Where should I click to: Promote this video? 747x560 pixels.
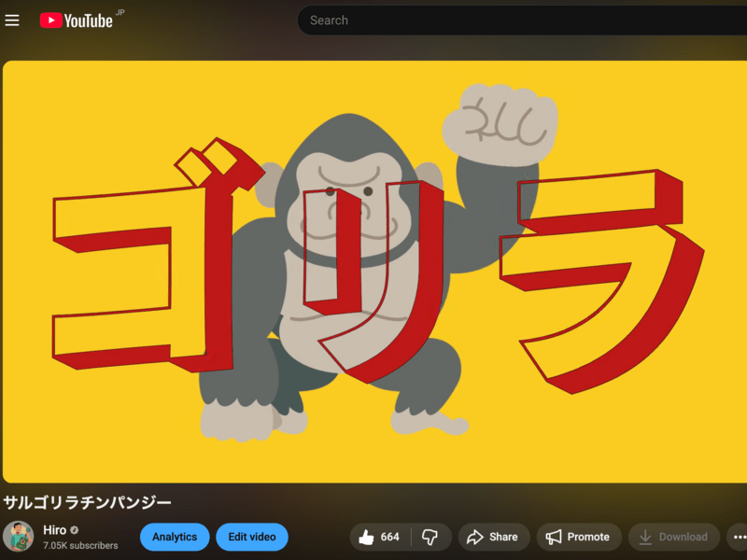(x=578, y=537)
